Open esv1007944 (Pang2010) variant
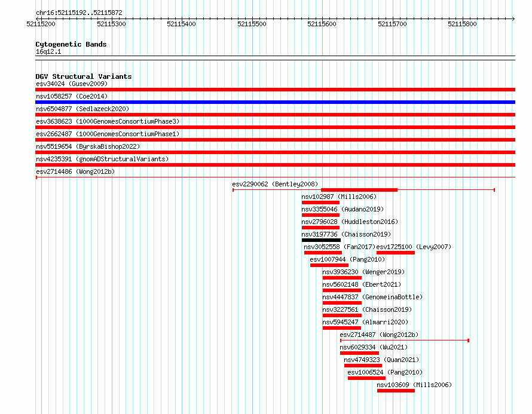This screenshot has width=532, height=414. point(347,259)
